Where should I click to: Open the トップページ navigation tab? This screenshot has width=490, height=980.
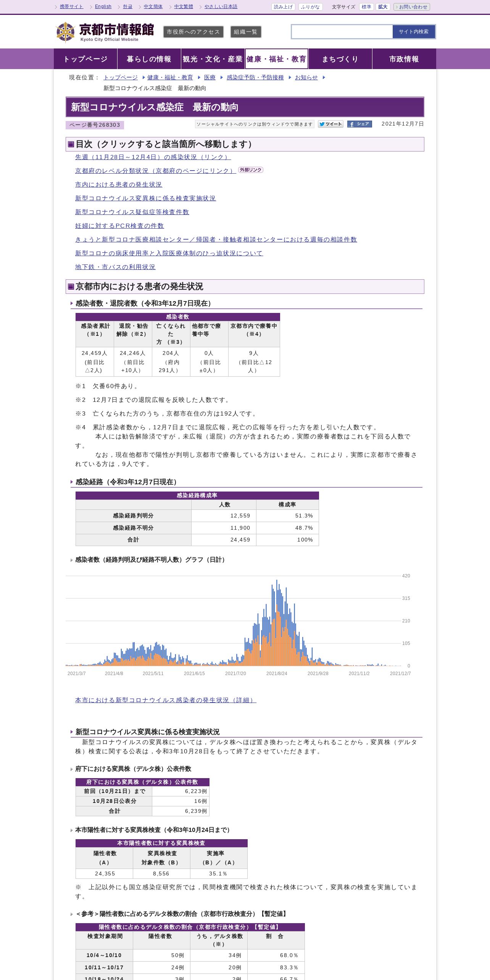(x=85, y=59)
